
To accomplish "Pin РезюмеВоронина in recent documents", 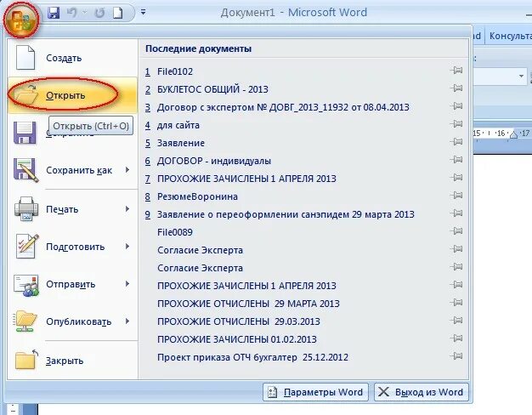I will tap(456, 196).
